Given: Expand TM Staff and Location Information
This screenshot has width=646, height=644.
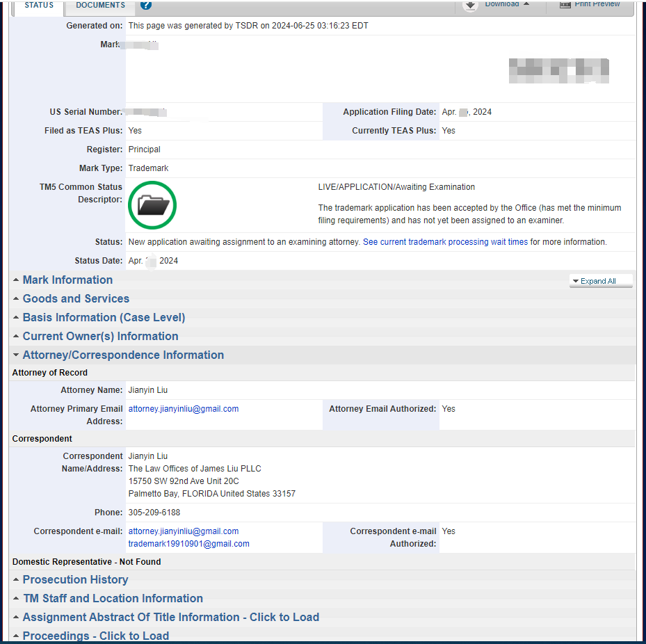Looking at the screenshot, I should pos(113,599).
